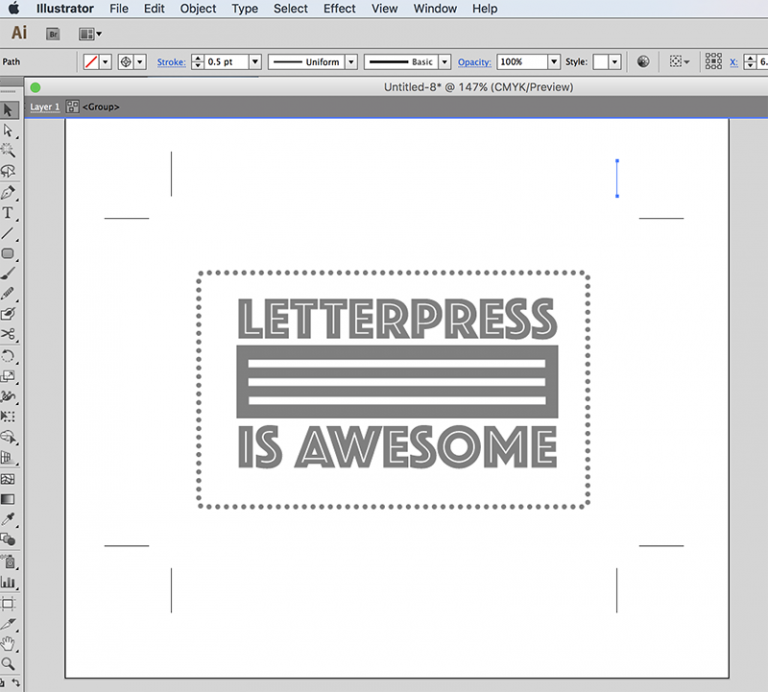Select the Rounded Rectangle tool
This screenshot has height=692, width=768.
point(8,254)
